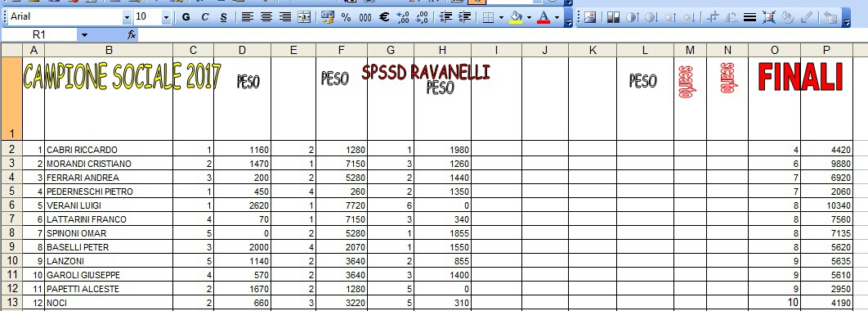This screenshot has width=868, height=311.
Task: Select cell with PAPETTI ALCESTE
Action: pos(109,289)
